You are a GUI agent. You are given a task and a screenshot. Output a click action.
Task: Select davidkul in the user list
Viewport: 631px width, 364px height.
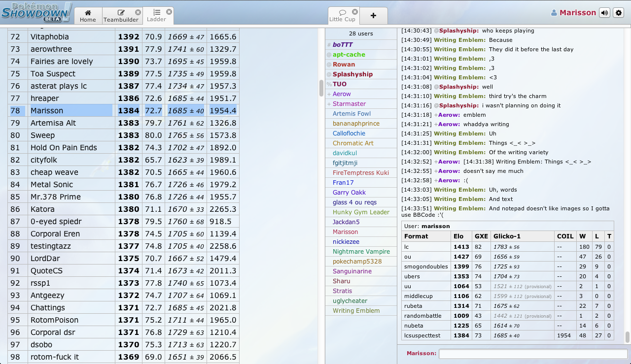tap(361, 153)
